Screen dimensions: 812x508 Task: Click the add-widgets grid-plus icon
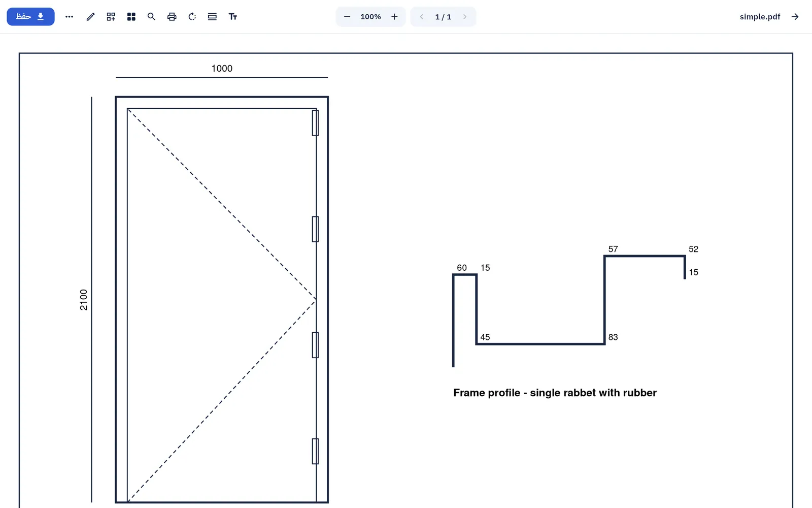point(111,17)
